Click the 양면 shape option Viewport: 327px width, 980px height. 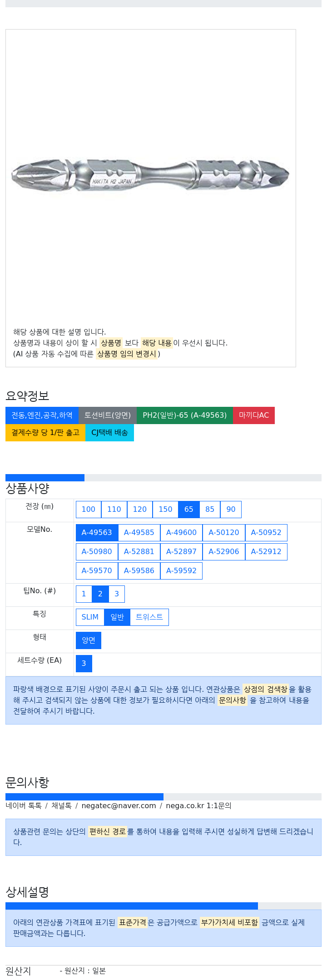(89, 640)
